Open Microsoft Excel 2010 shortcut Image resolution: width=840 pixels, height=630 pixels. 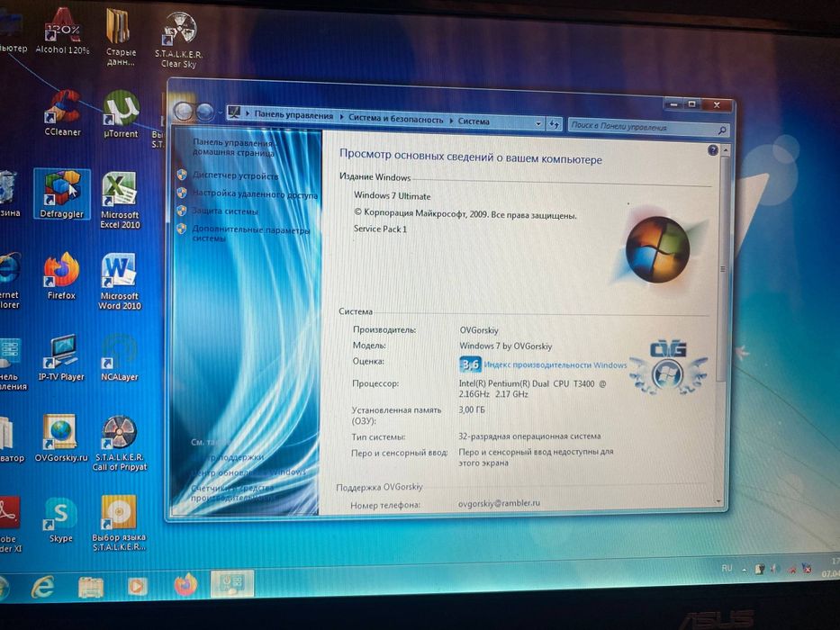pos(120,201)
